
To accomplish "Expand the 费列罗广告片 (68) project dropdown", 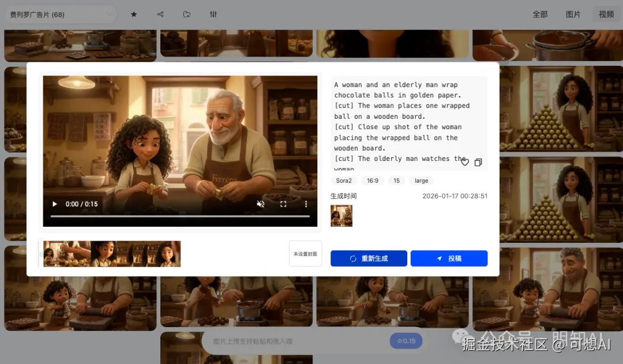I will click(x=61, y=14).
